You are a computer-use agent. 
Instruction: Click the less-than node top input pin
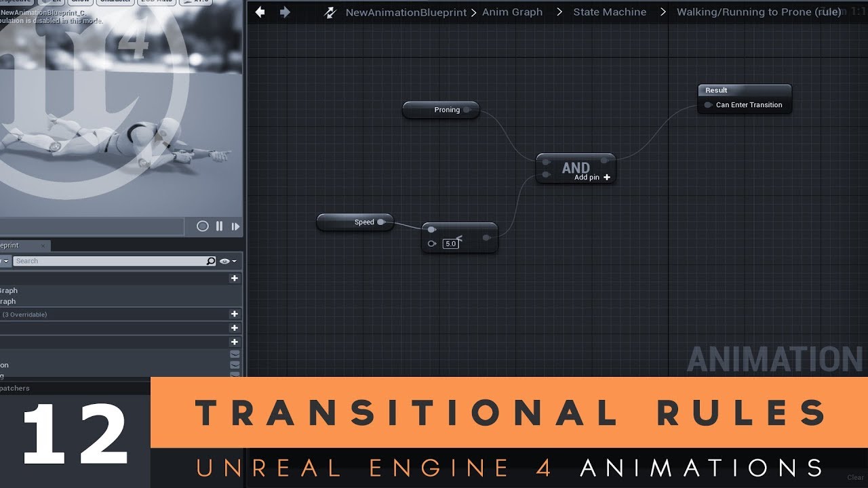coord(431,230)
